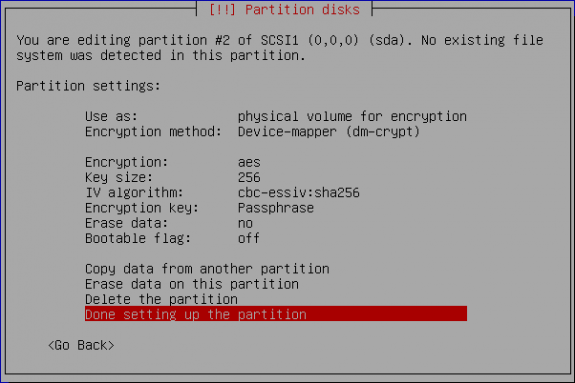Open the 'IV algorithm:' setting label
Screen dimensions: 575x383
[x=134, y=193]
